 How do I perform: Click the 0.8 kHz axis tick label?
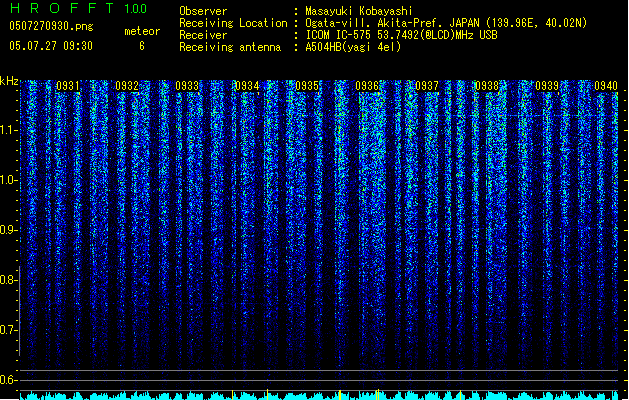click(x=8, y=280)
